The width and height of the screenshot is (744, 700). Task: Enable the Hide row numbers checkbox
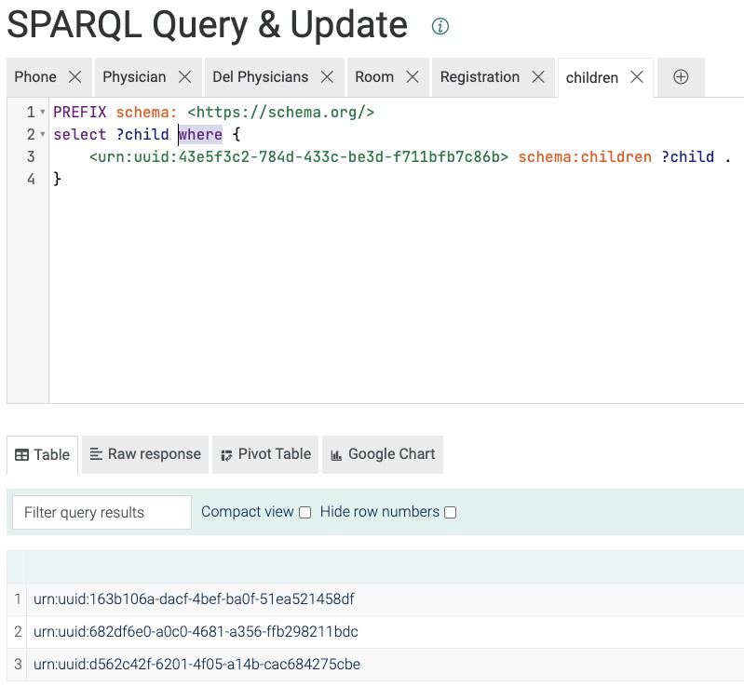point(451,513)
